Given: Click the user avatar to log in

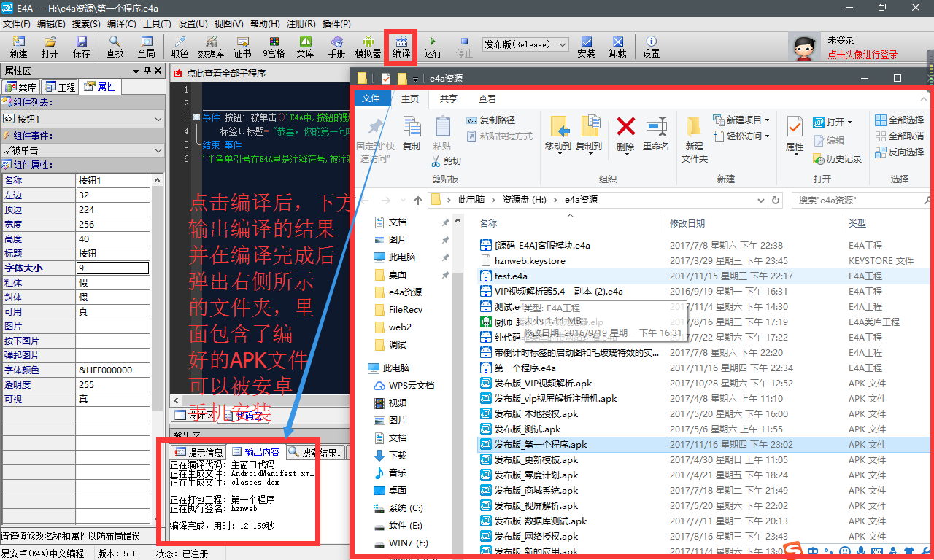Looking at the screenshot, I should (804, 47).
